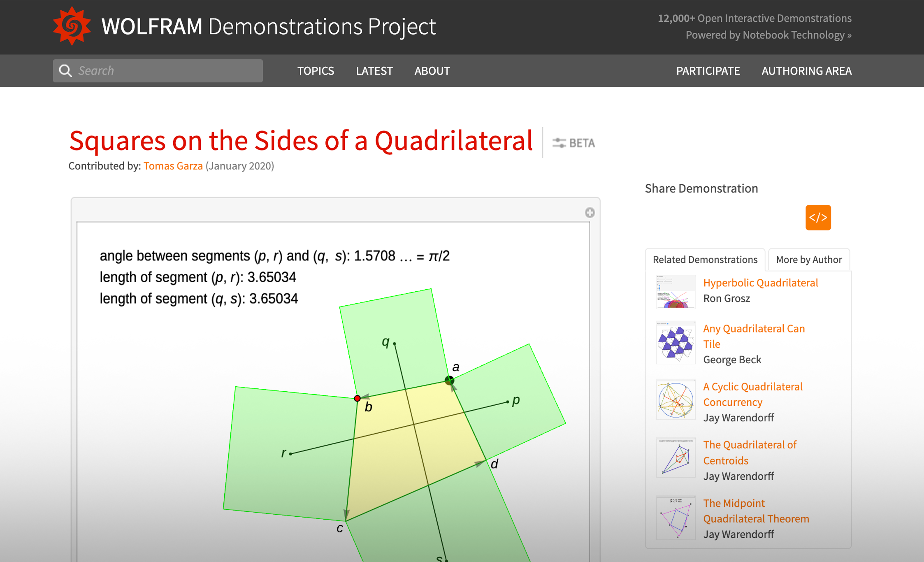The width and height of the screenshot is (924, 562).
Task: Click the Wolfram red spikey logo
Action: coord(72,26)
